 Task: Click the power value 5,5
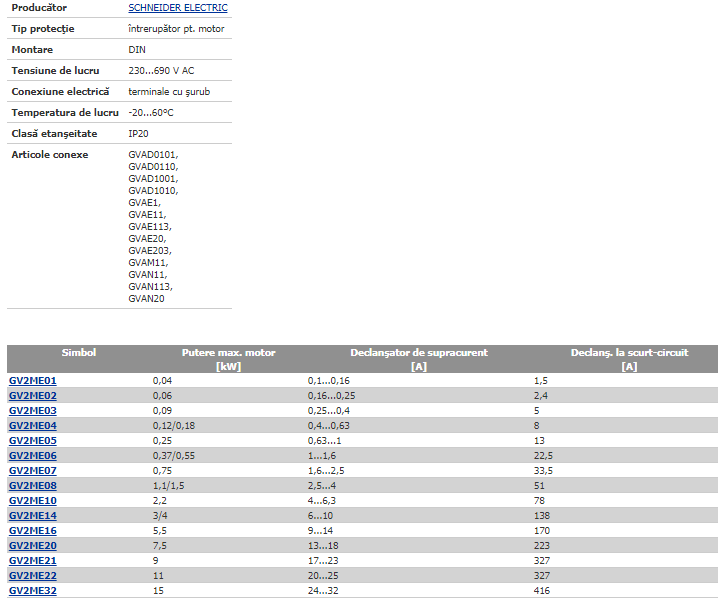point(160,531)
